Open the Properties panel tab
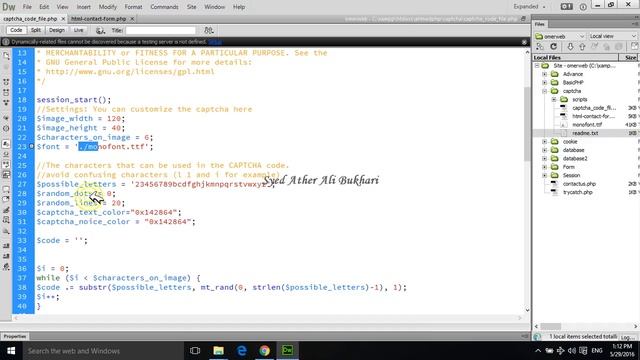Viewport: 640px width, 360px height. click(15, 337)
